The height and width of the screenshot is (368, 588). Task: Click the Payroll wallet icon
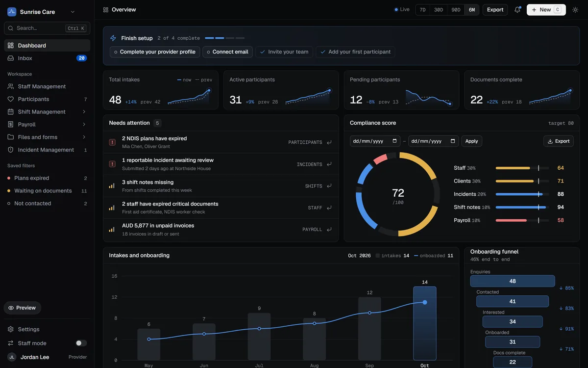coord(11,125)
